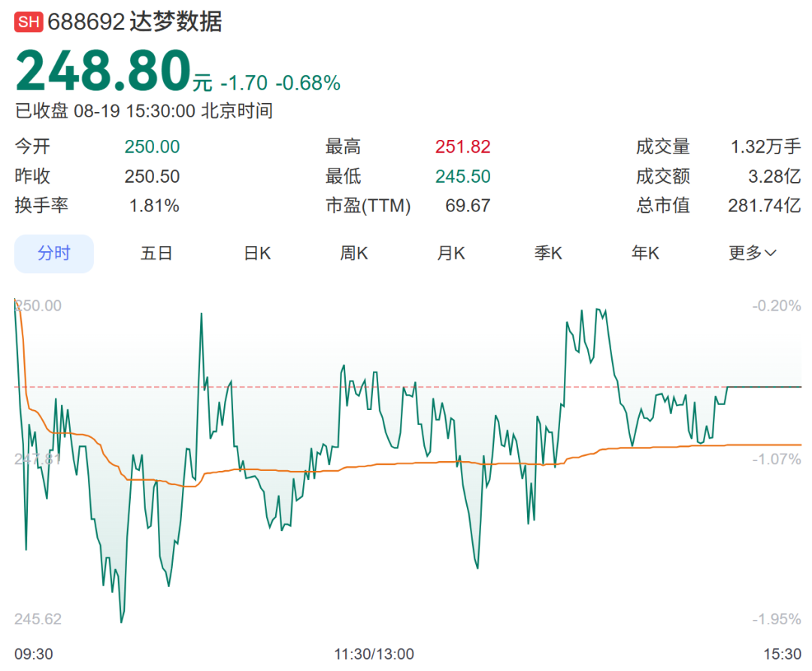Image resolution: width=812 pixels, height=671 pixels.
Task: Switch to the 周K weekly chart
Action: pos(354,254)
